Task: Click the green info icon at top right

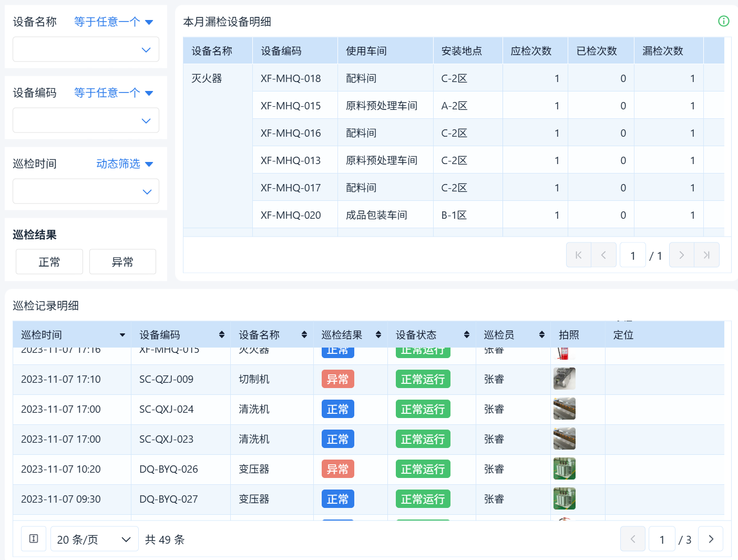Action: (723, 21)
